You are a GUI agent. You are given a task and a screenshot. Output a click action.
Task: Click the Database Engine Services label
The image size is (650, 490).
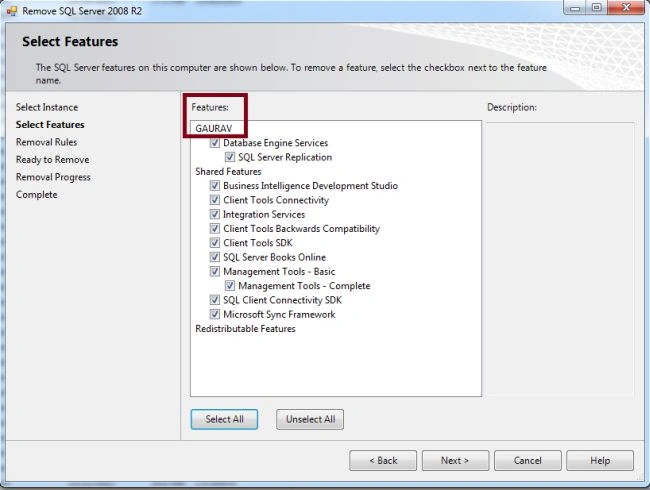(276, 143)
